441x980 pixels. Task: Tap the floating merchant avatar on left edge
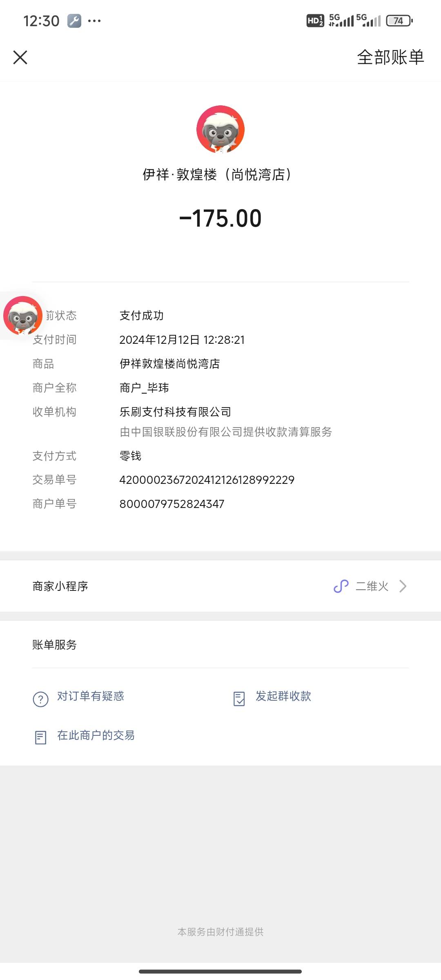[23, 316]
